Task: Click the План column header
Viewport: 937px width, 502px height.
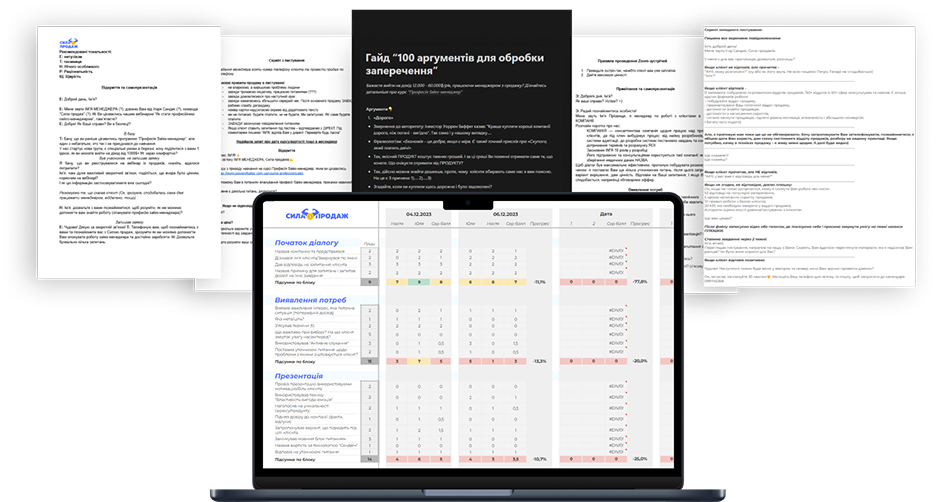Action: coord(369,244)
